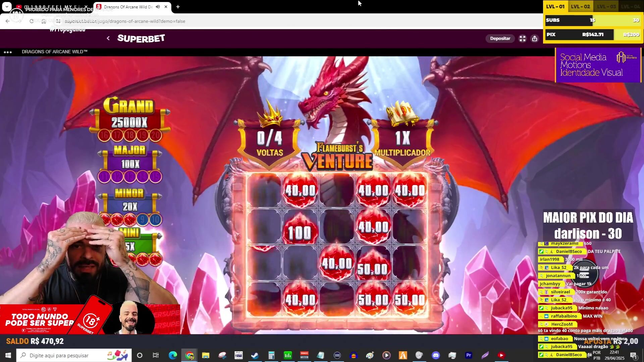Click the LVL - 02 tab in overlay
Screen dimensions: 644x362
(x=580, y=7)
